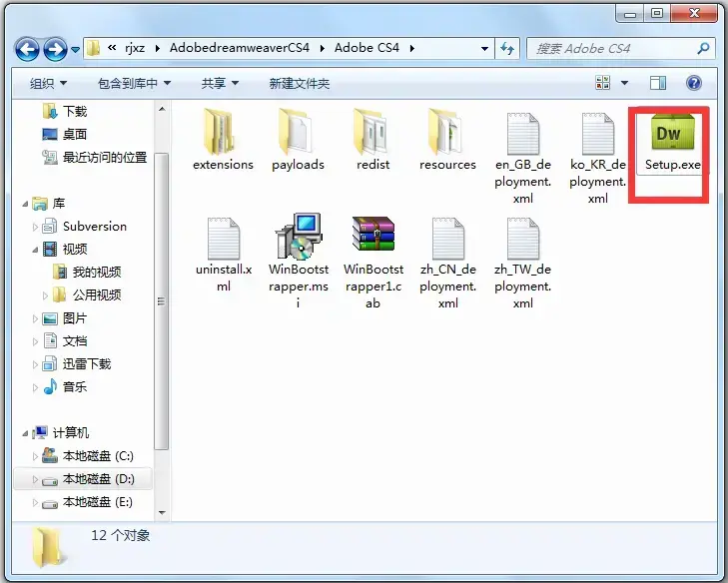Expand the 本地磁盘 (C:) node
This screenshot has width=728, height=583.
[35, 456]
